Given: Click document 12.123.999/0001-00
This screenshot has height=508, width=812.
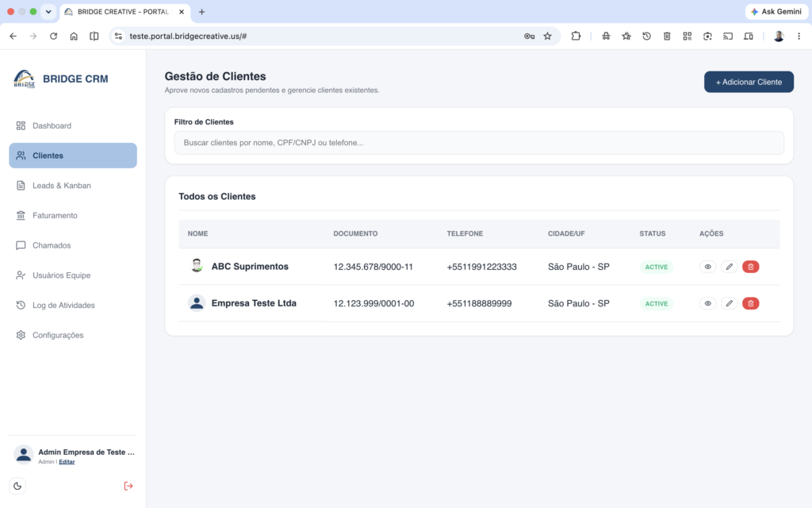Looking at the screenshot, I should point(373,304).
